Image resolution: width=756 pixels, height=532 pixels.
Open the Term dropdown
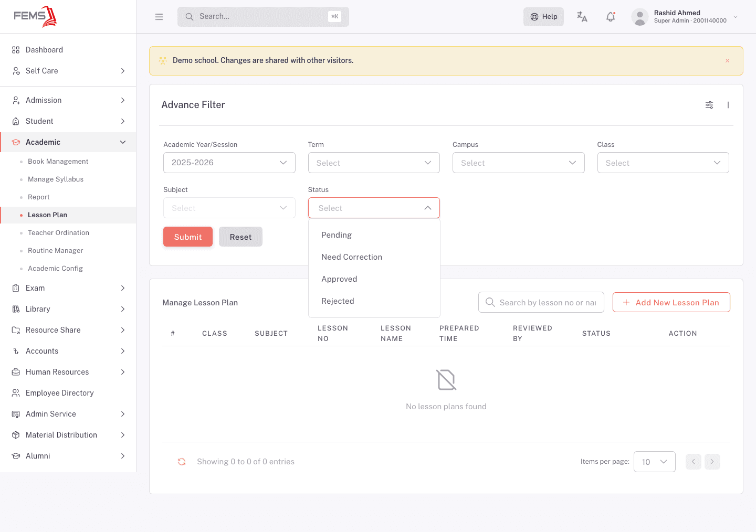pos(374,163)
